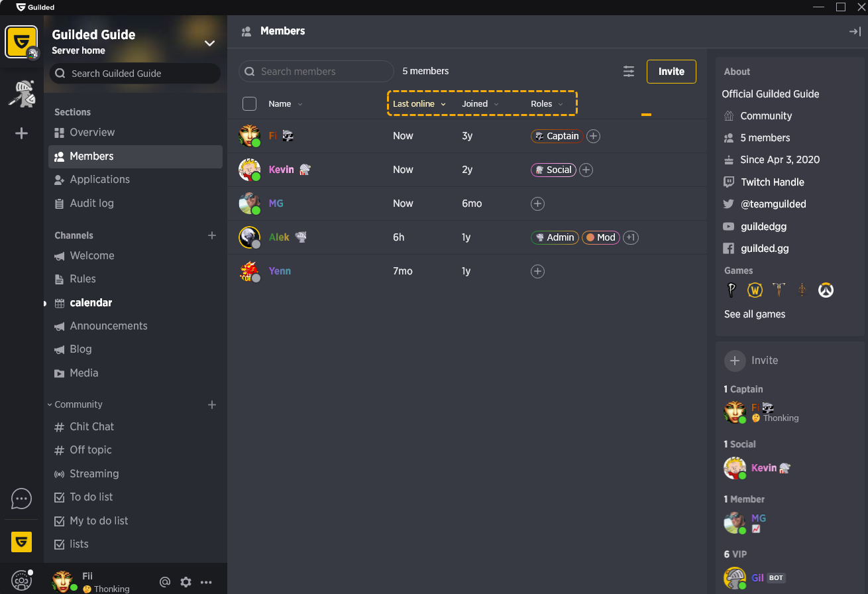Image resolution: width=868 pixels, height=594 pixels.
Task: Click Fi's Captain role badge
Action: coord(557,136)
